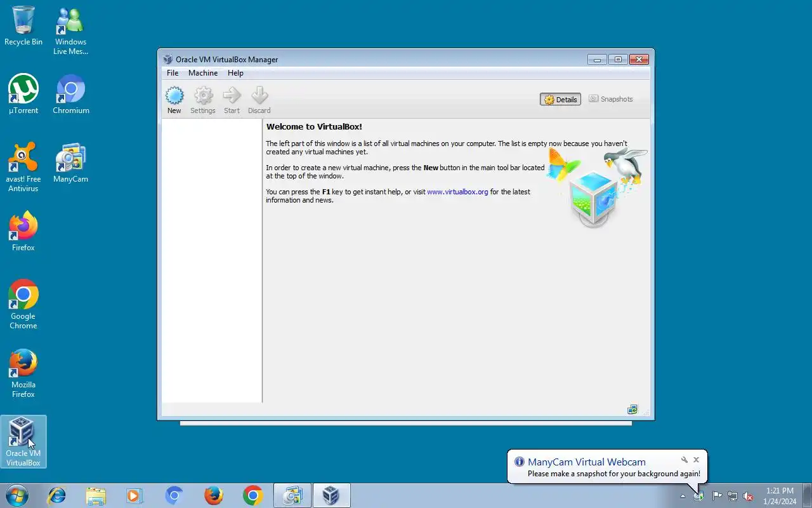Switch to ManyCam taskbar button

[292, 495]
